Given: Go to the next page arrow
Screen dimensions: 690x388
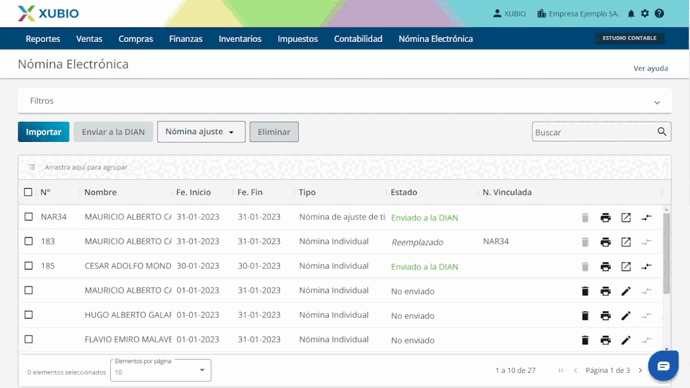Looking at the screenshot, I should pos(640,370).
